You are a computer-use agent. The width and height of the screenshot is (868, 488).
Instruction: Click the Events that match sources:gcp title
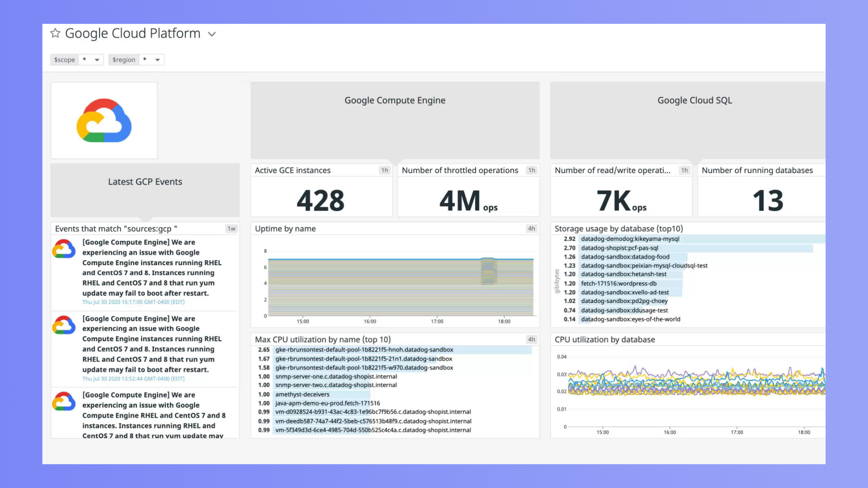(116, 229)
